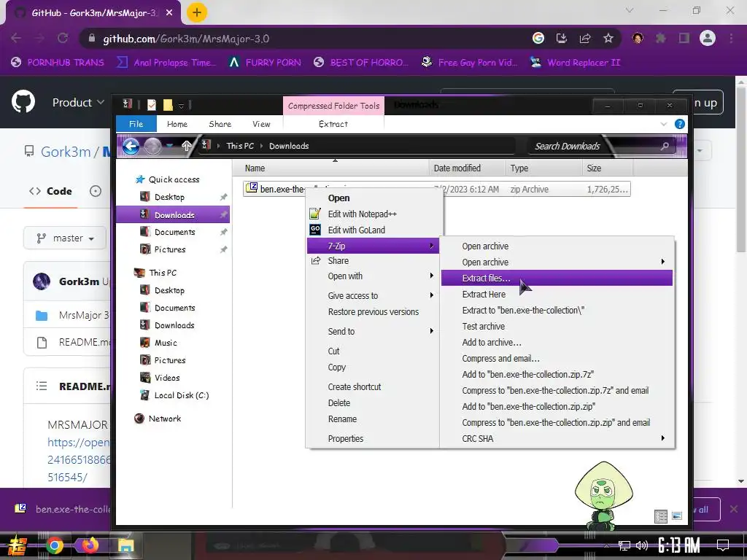
Task: Sort by Date modified column
Action: pyautogui.click(x=467, y=168)
